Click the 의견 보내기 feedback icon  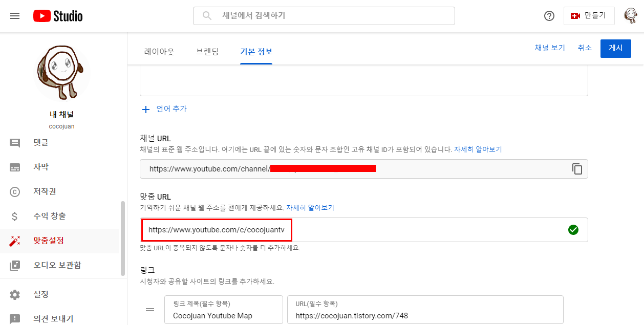[x=15, y=319]
